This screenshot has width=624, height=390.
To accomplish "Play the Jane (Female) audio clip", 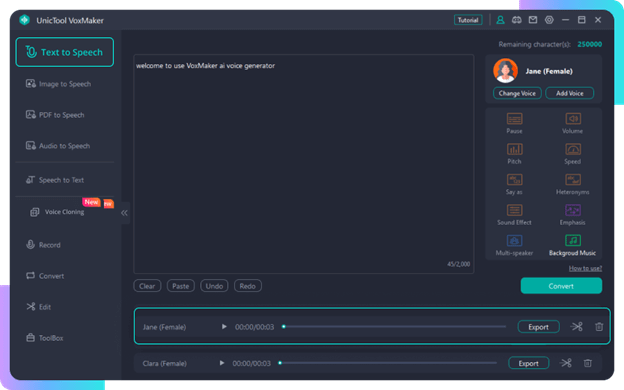I will coord(224,327).
